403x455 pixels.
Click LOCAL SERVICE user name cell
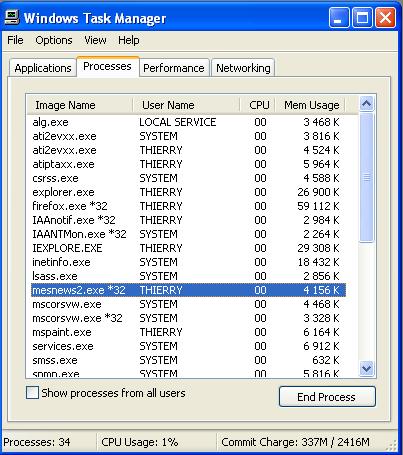pos(178,122)
